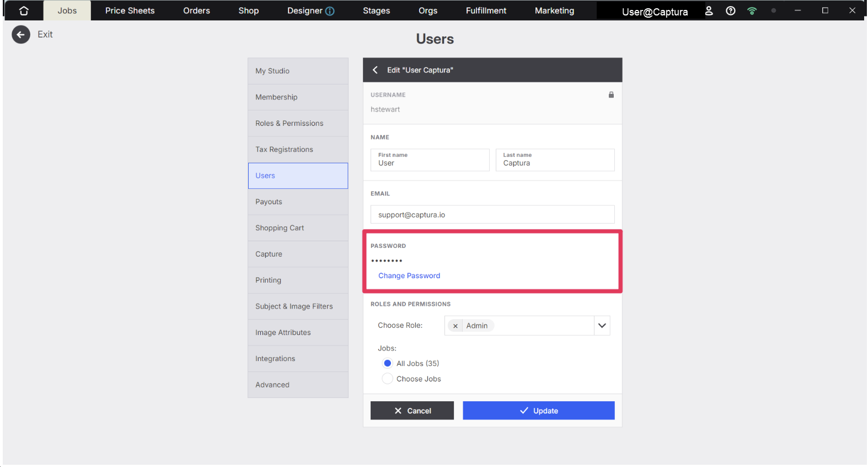Click the hstewart username text

(385, 109)
